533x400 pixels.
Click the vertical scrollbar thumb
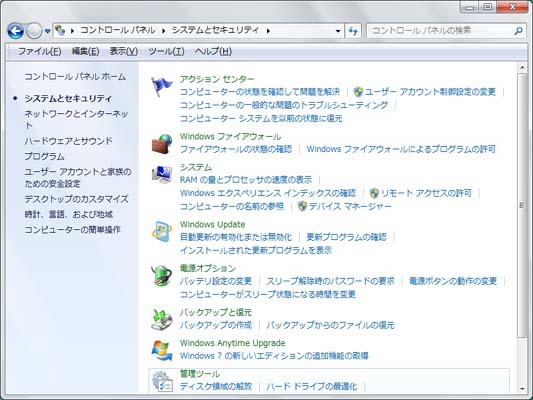[x=522, y=206]
